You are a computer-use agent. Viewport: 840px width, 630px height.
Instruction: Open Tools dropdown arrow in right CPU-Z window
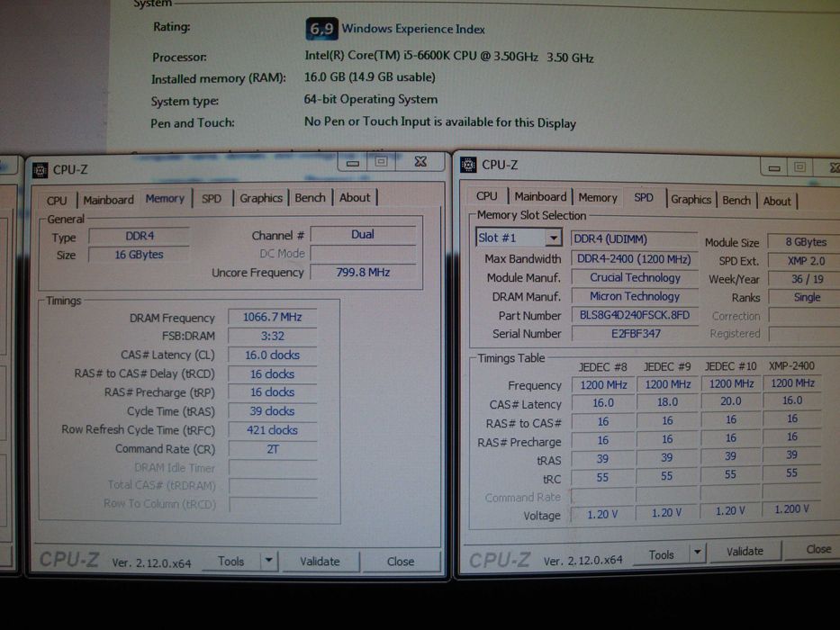point(697,552)
